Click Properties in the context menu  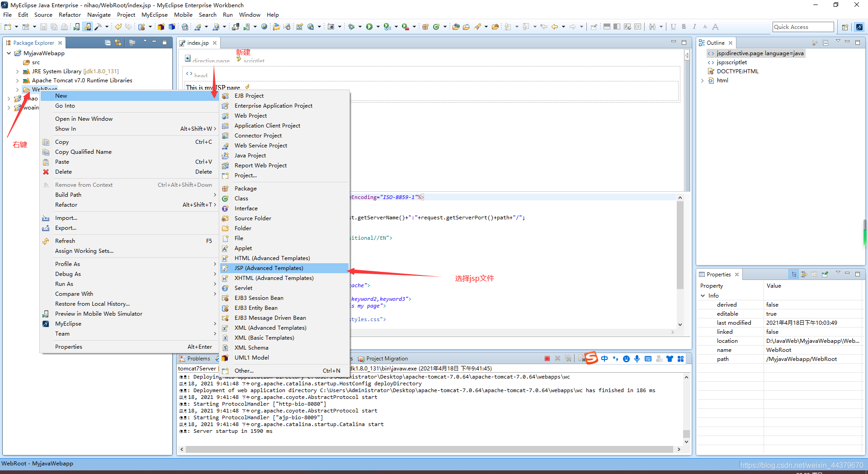[129, 347]
